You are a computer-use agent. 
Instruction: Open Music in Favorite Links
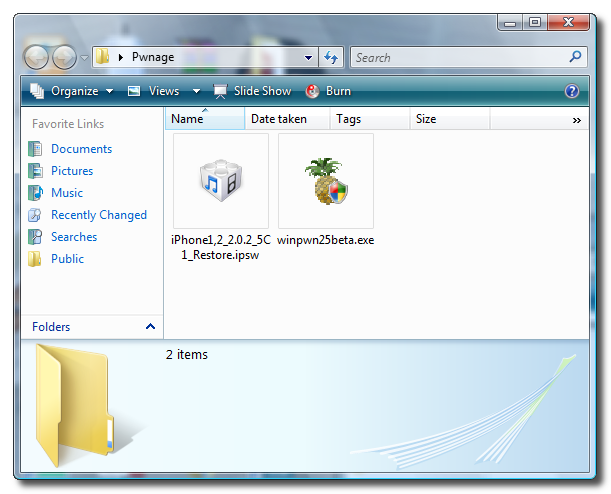pyautogui.click(x=67, y=192)
